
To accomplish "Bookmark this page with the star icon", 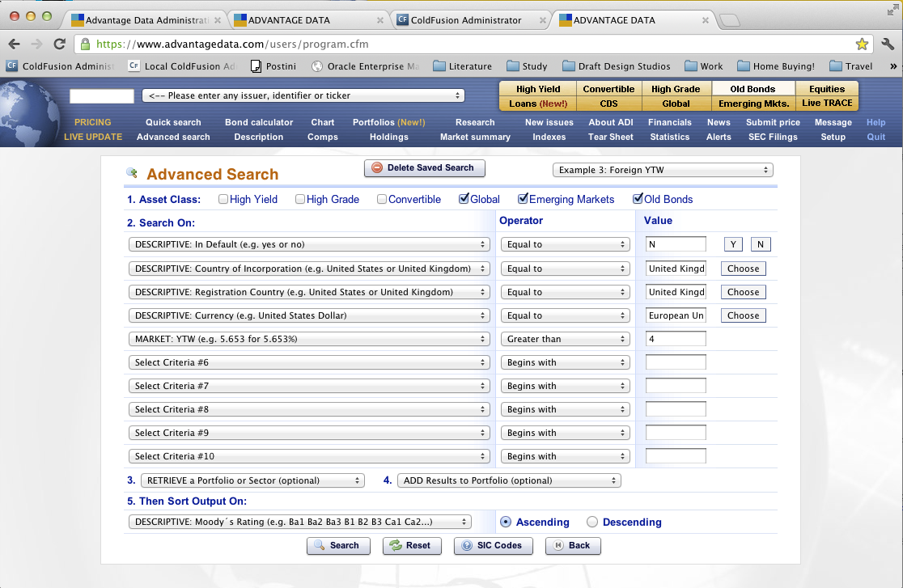I will click(x=862, y=44).
